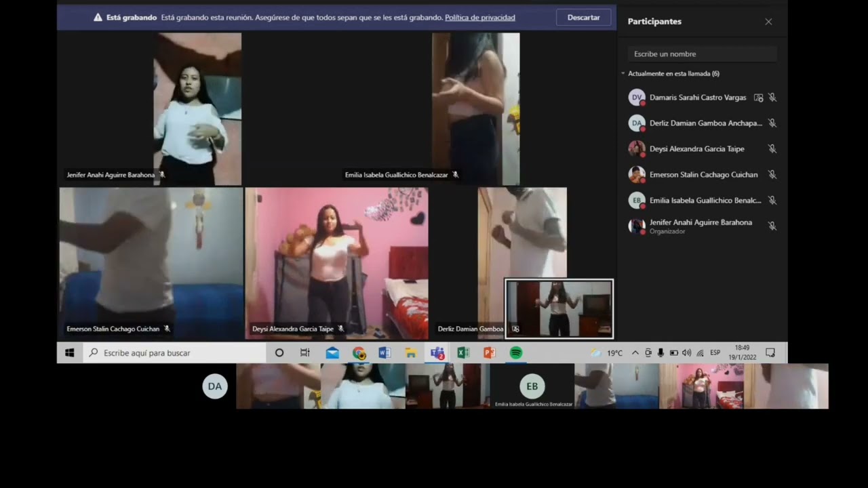Click muted mic icon for Damaris Sarahi Castro Vargas
The width and height of the screenshot is (868, 488).
click(772, 98)
